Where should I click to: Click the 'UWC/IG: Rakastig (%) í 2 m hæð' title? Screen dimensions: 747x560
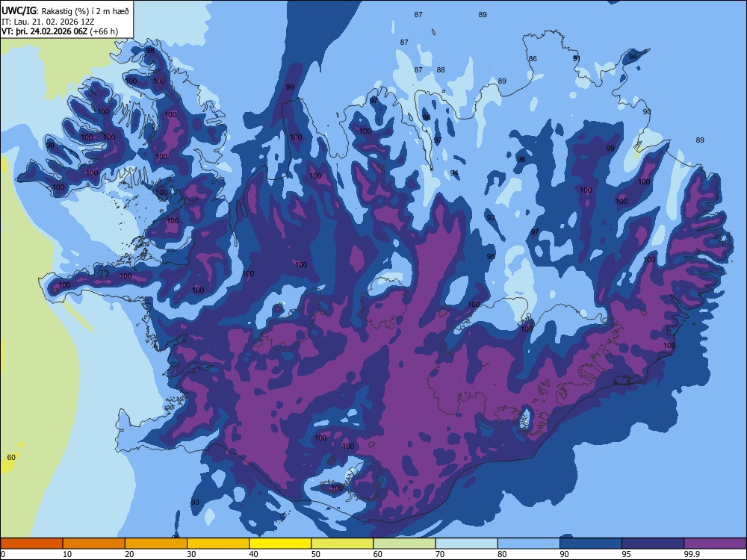[65, 11]
